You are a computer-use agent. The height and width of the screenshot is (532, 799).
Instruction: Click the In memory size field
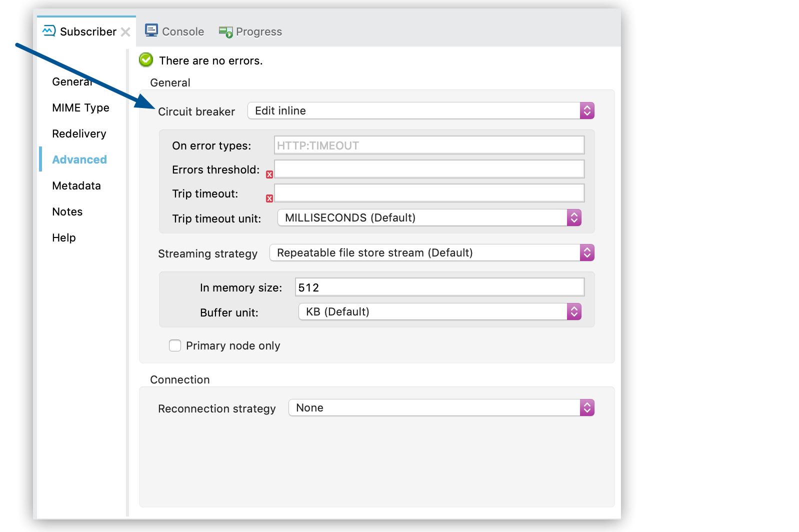coord(439,287)
